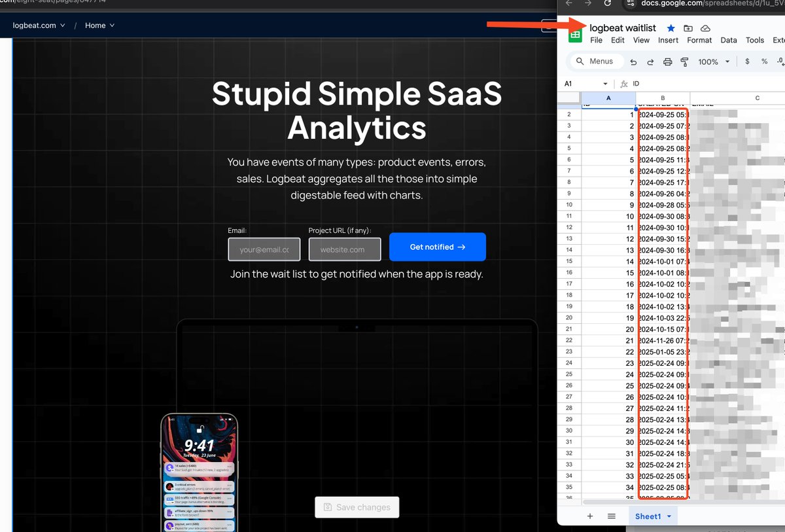Star the logbeat waitlist spreadsheet

point(671,28)
